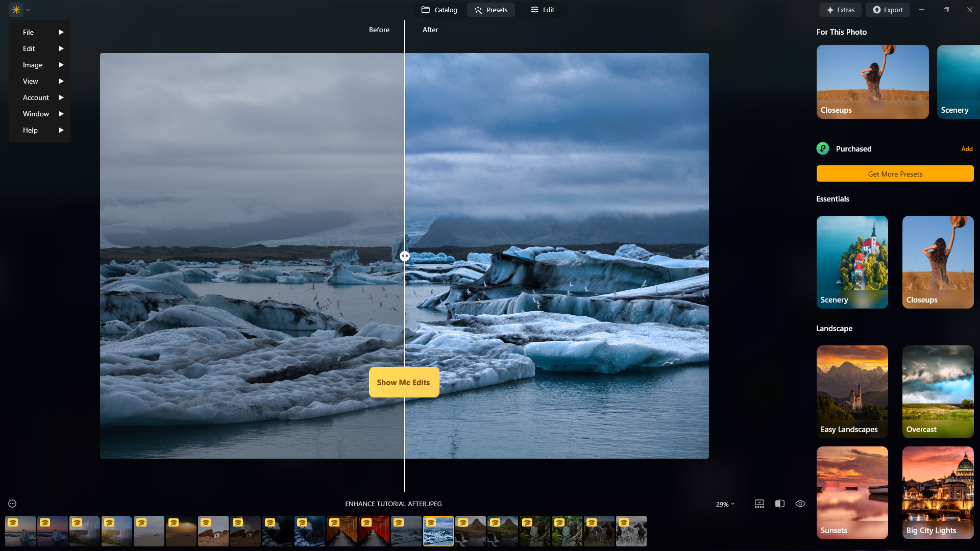980x551 pixels.
Task: Select the Closeups For This Photo preset
Action: 872,82
